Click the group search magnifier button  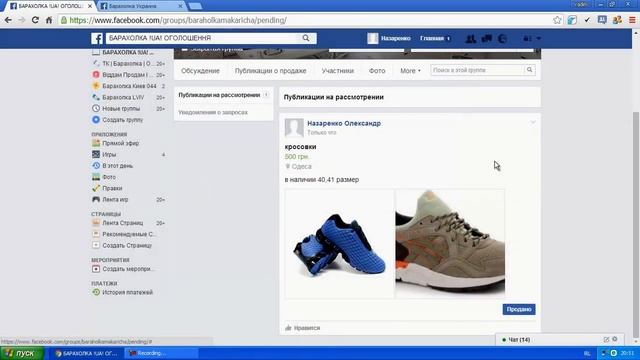coord(529,70)
